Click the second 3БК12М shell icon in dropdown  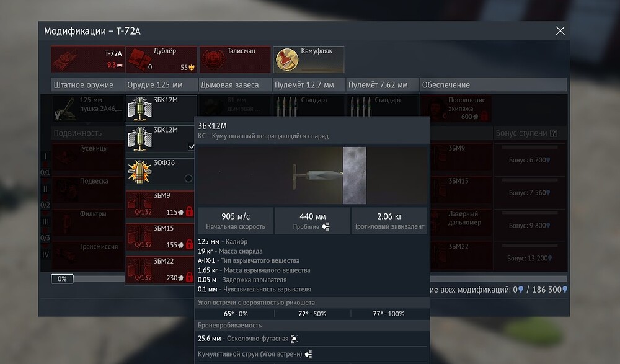[x=139, y=139]
